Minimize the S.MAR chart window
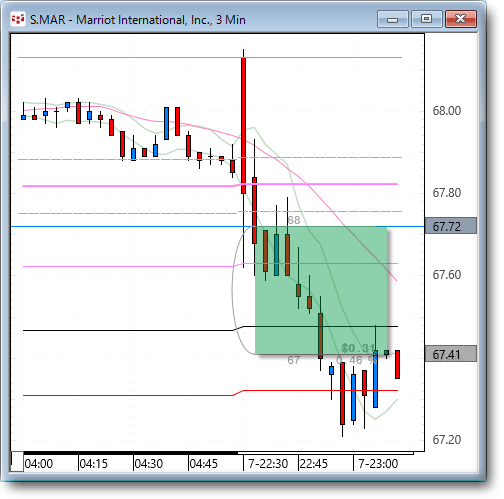 click(x=393, y=19)
